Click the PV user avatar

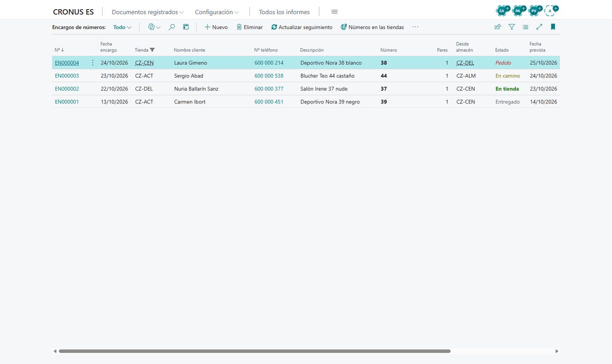pos(535,10)
